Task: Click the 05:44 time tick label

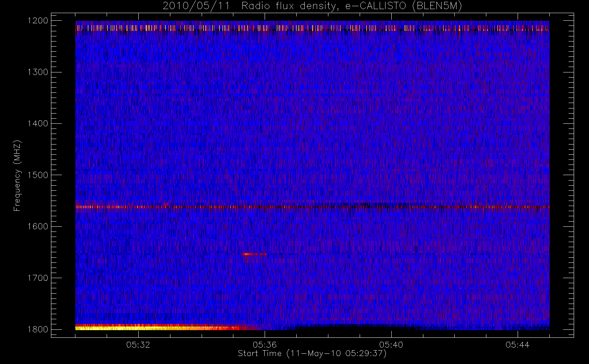Action: point(518,345)
